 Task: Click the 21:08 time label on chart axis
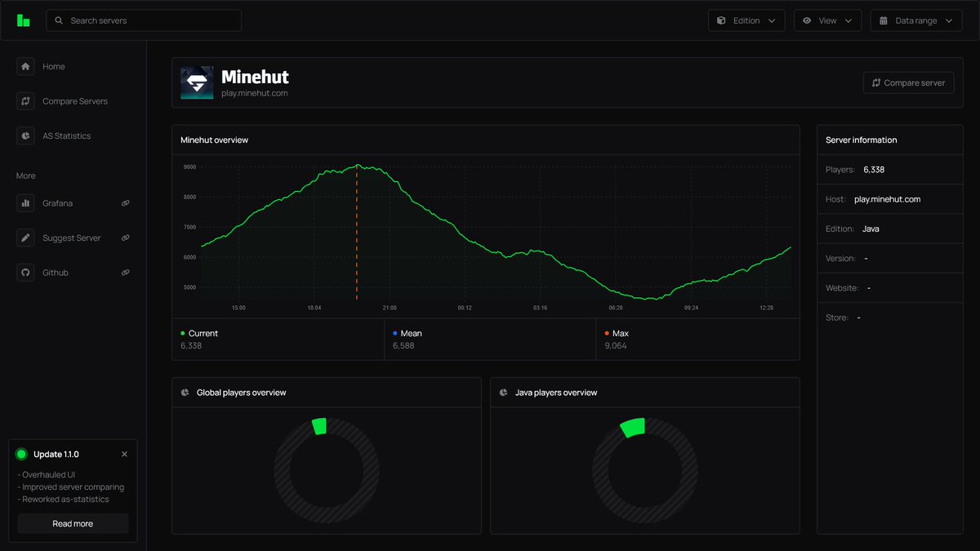(390, 308)
